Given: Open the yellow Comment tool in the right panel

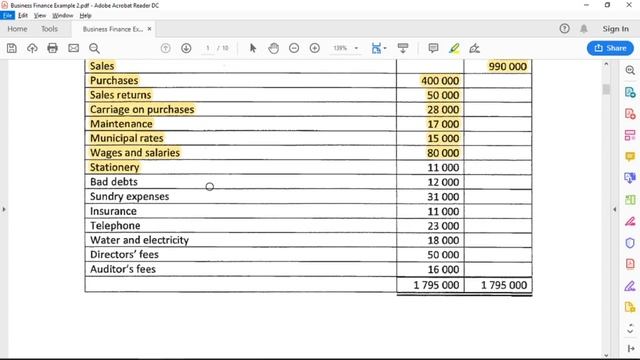Looking at the screenshot, I should click(630, 157).
